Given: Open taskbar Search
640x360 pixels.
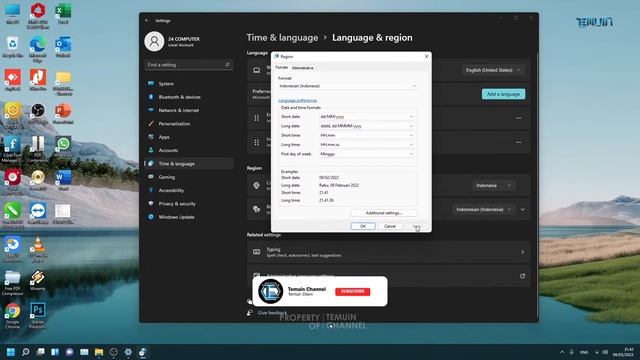Looking at the screenshot, I should (x=25, y=352).
